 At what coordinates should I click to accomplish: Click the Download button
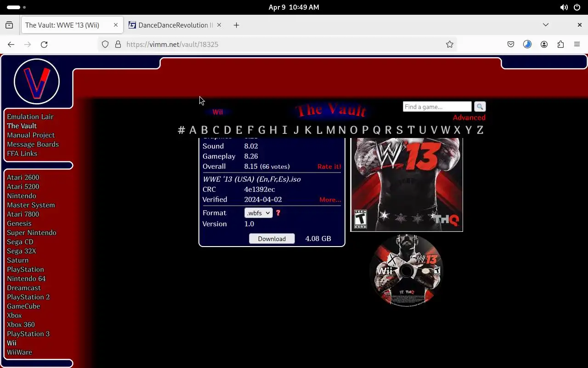click(272, 239)
